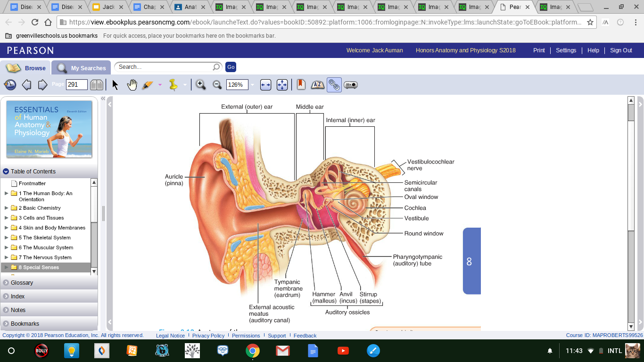Open 5 The Skeletal System chapter
Screen dimensions: 644x362
tap(44, 238)
